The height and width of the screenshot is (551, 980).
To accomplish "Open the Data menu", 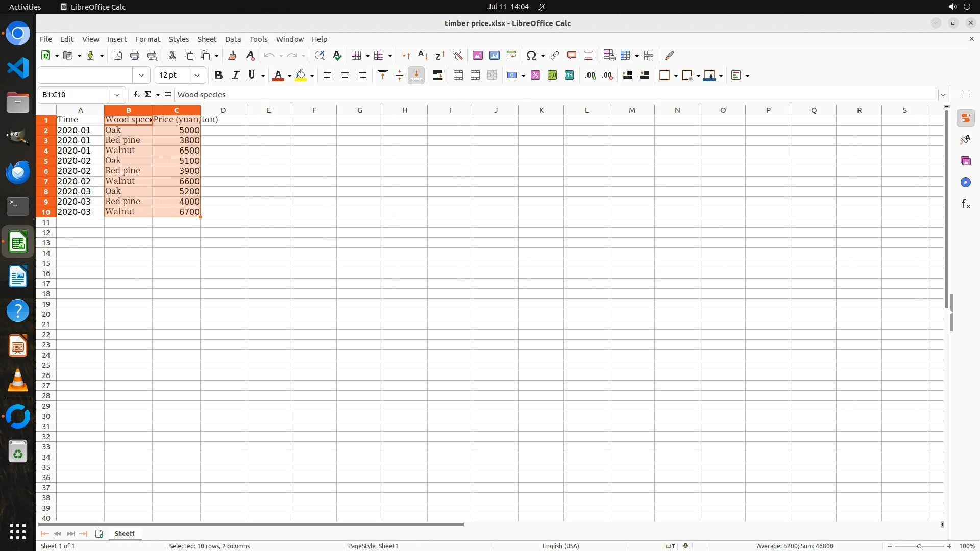I will tap(233, 39).
